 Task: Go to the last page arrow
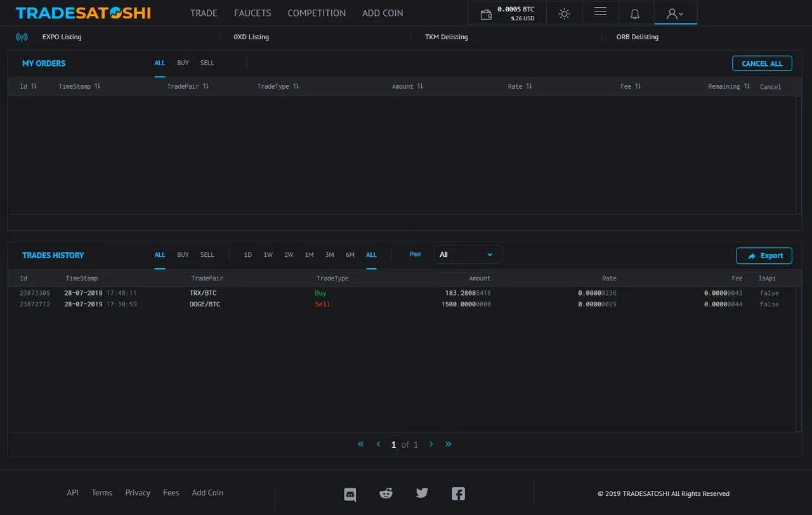click(449, 444)
